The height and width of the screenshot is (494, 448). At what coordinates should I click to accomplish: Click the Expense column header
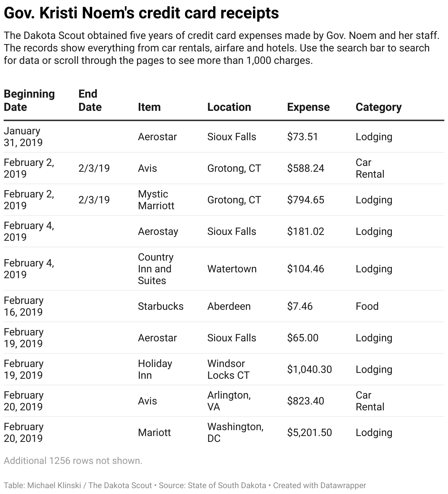(x=308, y=107)
